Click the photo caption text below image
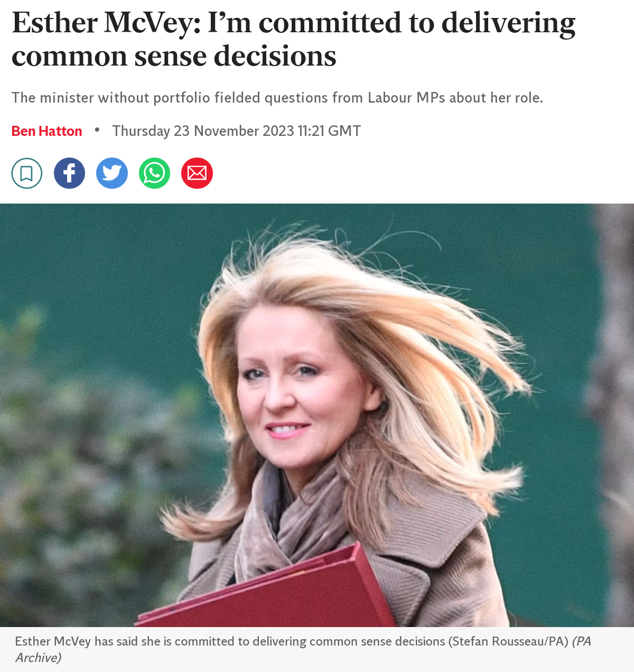 click(x=303, y=649)
